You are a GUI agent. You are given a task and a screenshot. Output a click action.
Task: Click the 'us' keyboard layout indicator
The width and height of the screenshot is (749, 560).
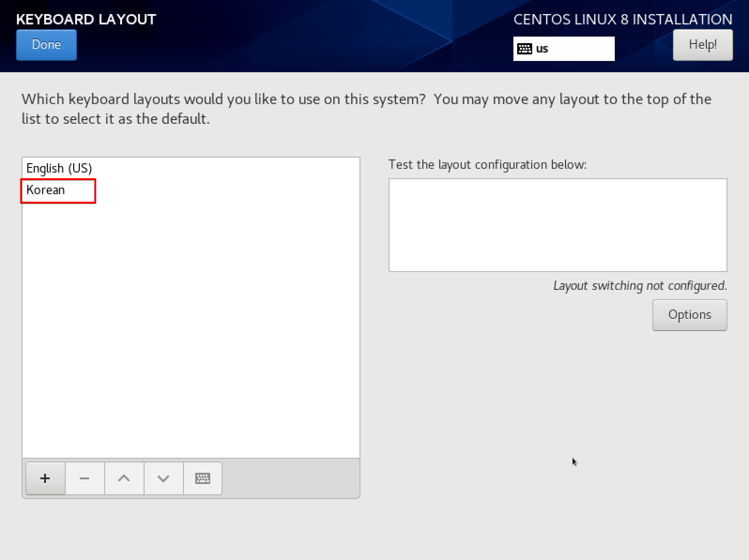[x=564, y=49]
